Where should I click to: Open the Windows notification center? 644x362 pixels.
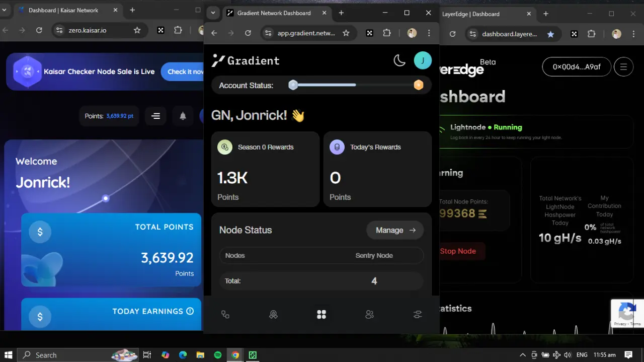pyautogui.click(x=628, y=355)
